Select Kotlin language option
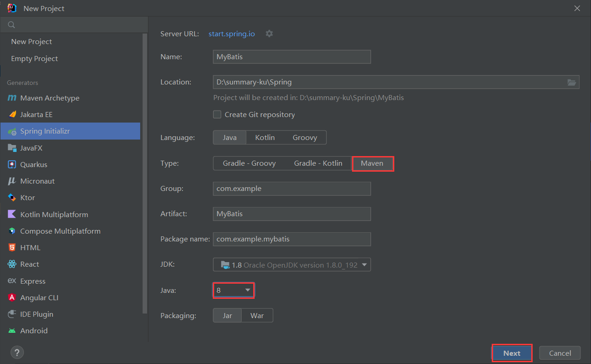591x364 pixels. click(x=265, y=138)
